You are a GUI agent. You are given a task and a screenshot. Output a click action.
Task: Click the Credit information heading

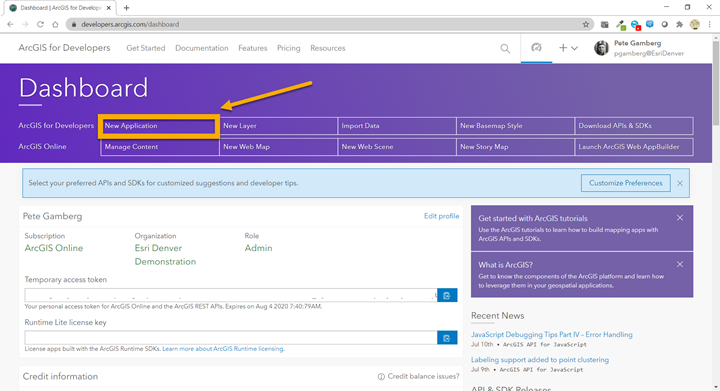[x=60, y=376]
